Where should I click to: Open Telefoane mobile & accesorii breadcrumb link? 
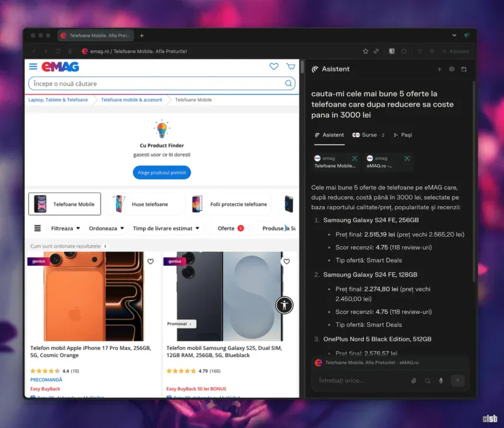132,100
